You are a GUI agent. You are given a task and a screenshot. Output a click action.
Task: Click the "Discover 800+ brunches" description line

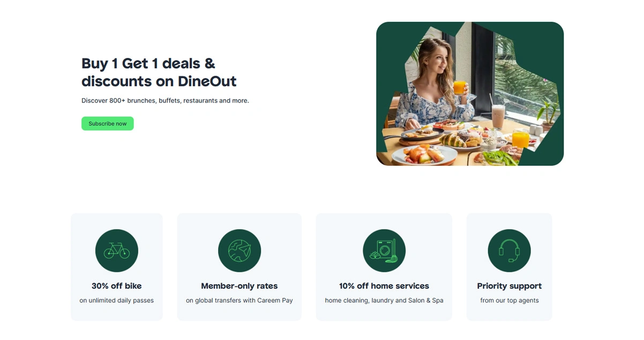click(x=165, y=100)
